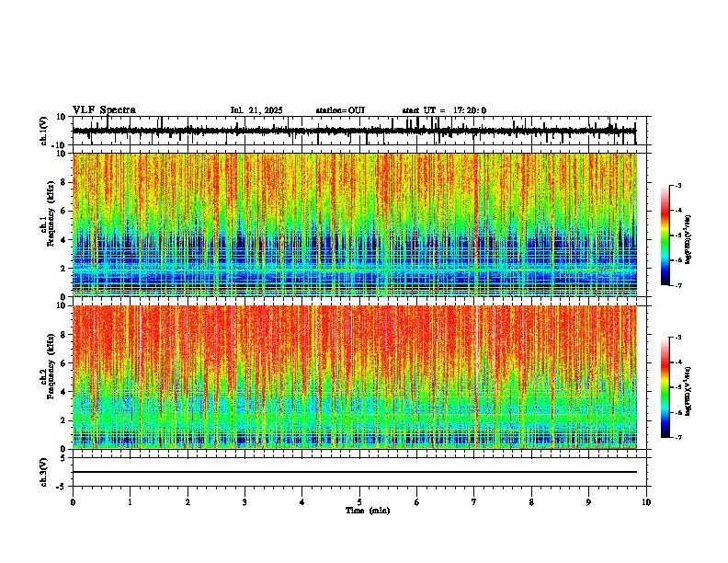Click the "8" kHz tick on ch.2 spectrogram
728x563 pixels.
point(64,335)
